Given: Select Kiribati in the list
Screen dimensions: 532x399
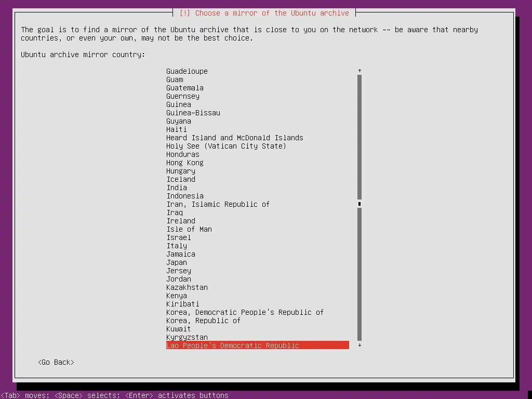Looking at the screenshot, I should 182,304.
